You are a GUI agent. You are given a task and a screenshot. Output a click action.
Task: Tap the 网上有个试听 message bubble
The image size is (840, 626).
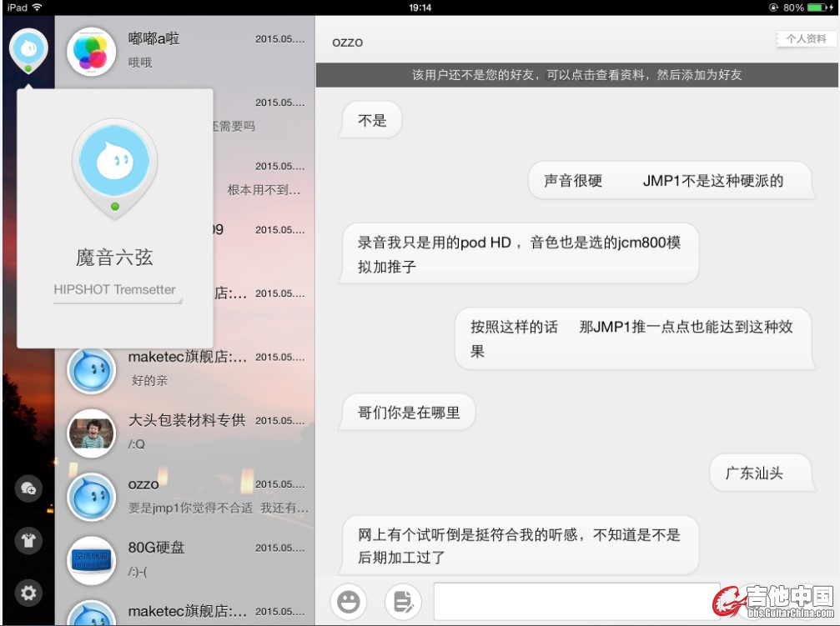point(519,546)
